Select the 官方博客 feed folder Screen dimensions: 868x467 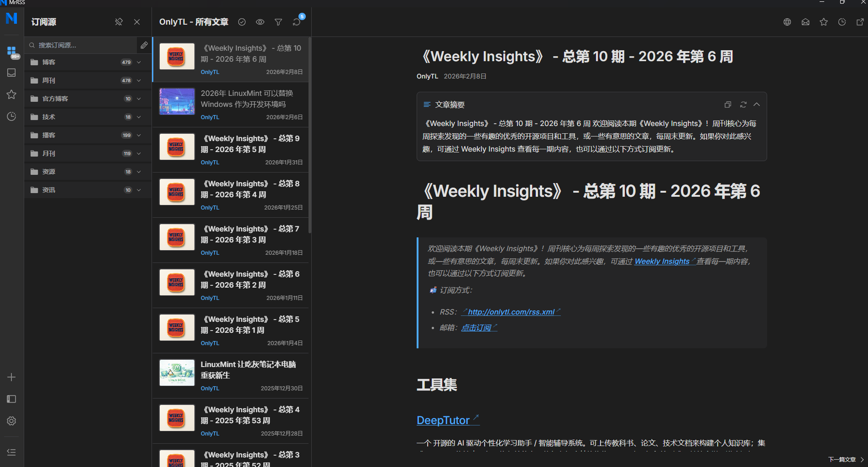55,99
